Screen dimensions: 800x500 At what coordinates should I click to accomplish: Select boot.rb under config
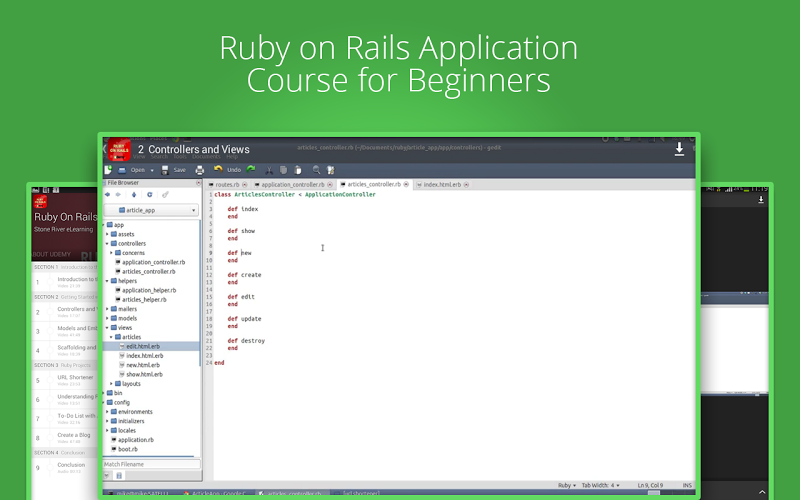[128, 449]
